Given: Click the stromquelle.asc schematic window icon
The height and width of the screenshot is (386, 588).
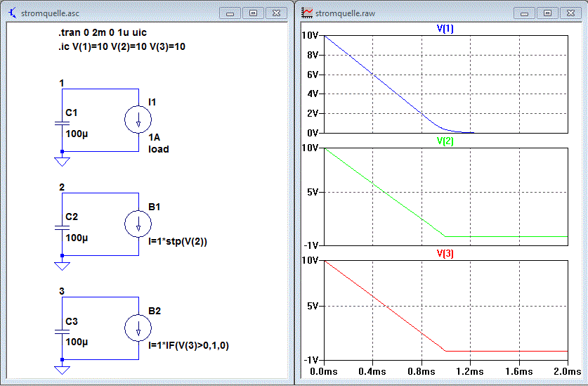Looking at the screenshot, I should pyautogui.click(x=13, y=13).
